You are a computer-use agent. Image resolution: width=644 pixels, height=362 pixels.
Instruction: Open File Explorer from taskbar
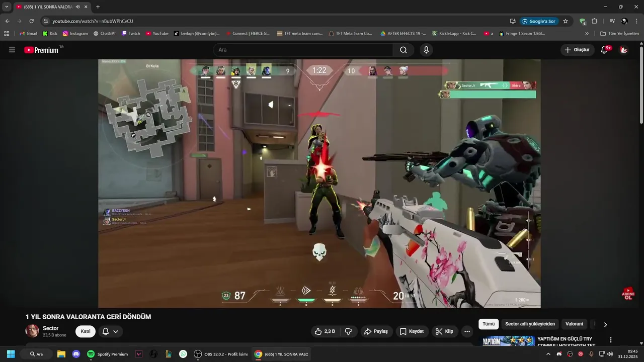[61, 354]
